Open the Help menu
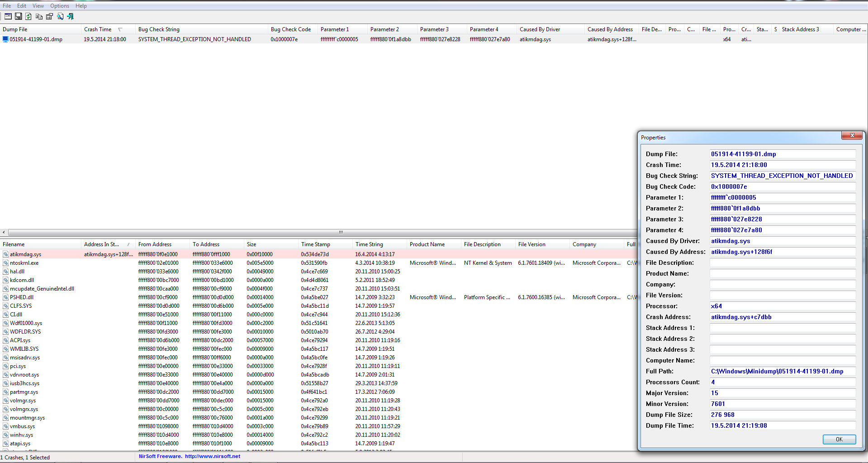868x463 pixels. [81, 6]
